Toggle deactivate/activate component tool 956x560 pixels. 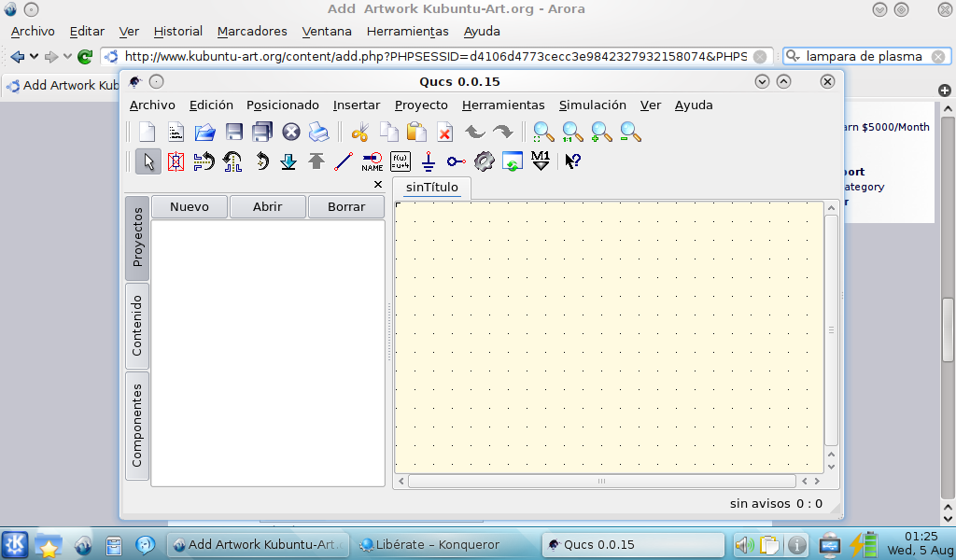click(176, 161)
